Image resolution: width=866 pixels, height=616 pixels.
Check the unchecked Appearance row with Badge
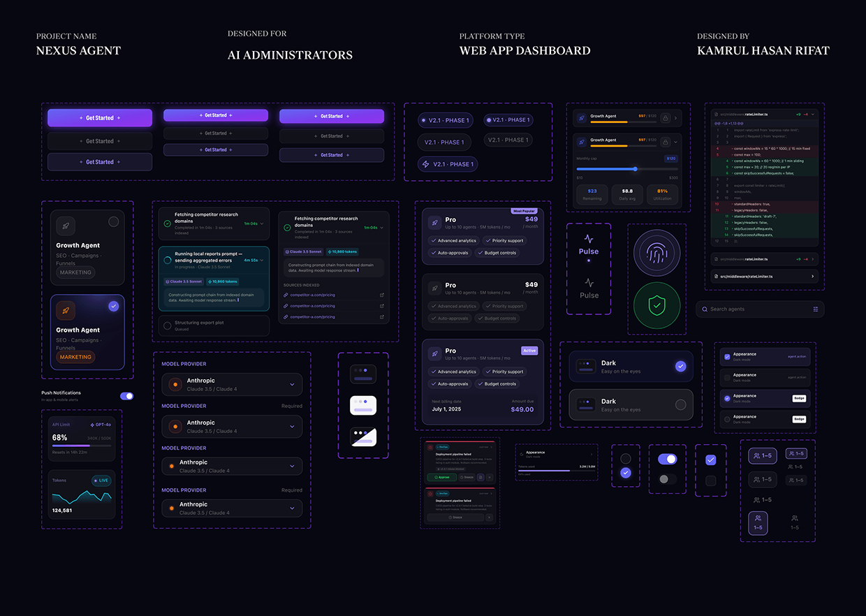tap(727, 419)
